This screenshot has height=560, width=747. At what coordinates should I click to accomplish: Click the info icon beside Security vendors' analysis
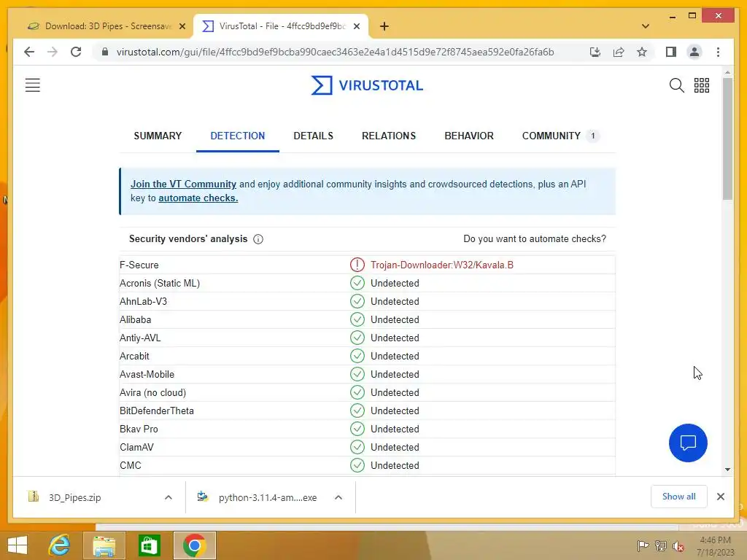258,239
